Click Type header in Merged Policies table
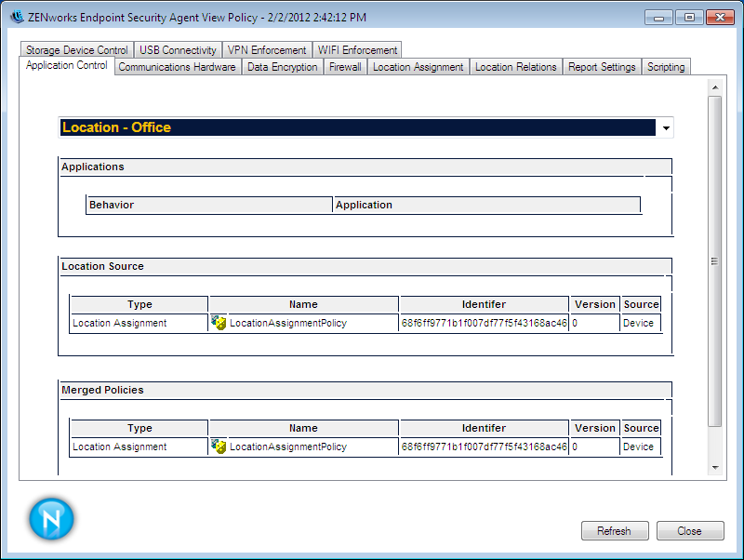Viewport: 744px width, 560px height. pos(139,428)
